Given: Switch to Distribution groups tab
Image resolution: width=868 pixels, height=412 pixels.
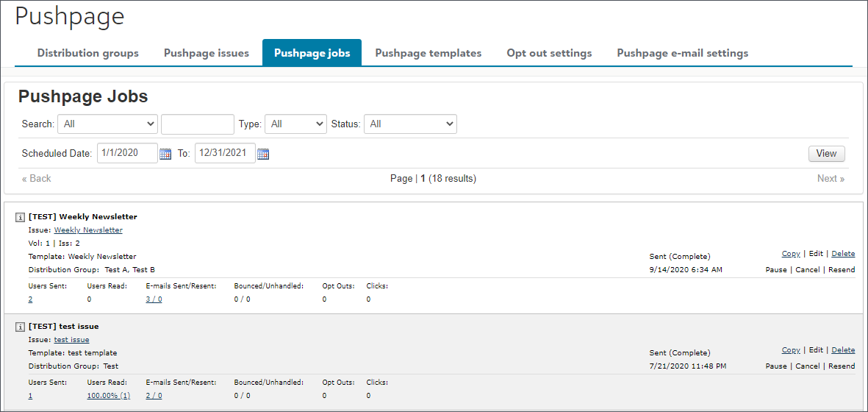Looking at the screenshot, I should coord(88,53).
